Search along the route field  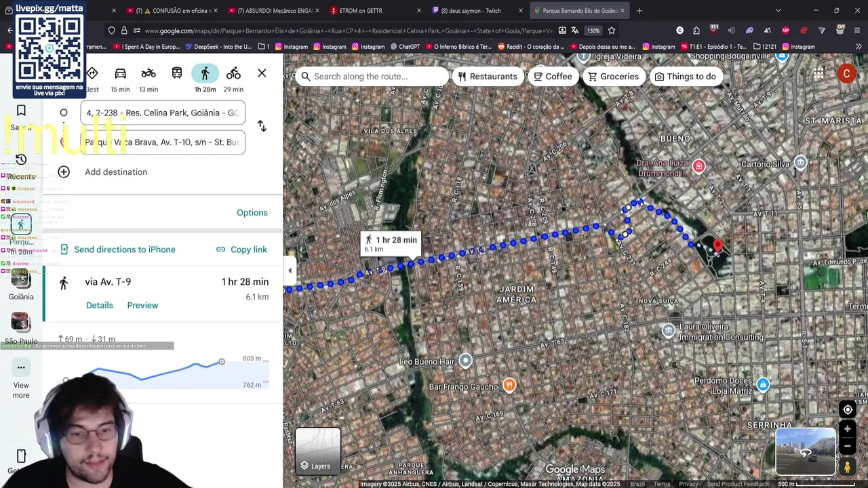click(x=371, y=77)
